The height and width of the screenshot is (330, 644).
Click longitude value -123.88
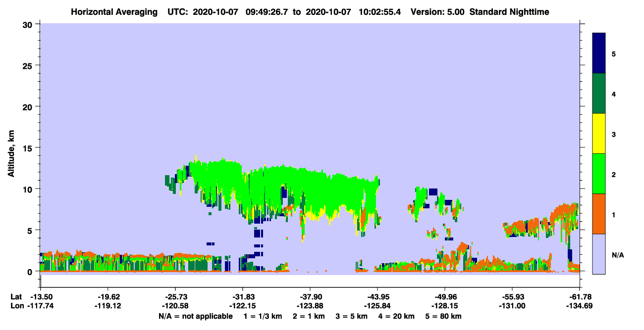310,306
